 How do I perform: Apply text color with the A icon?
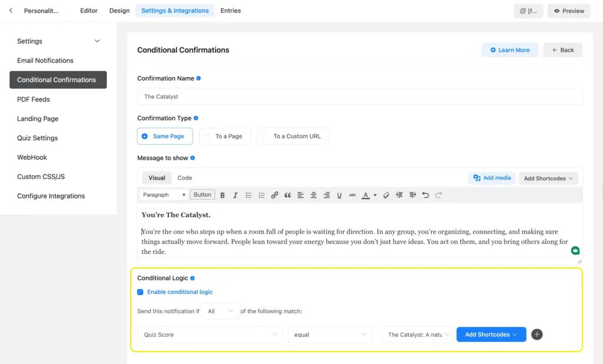[366, 195]
